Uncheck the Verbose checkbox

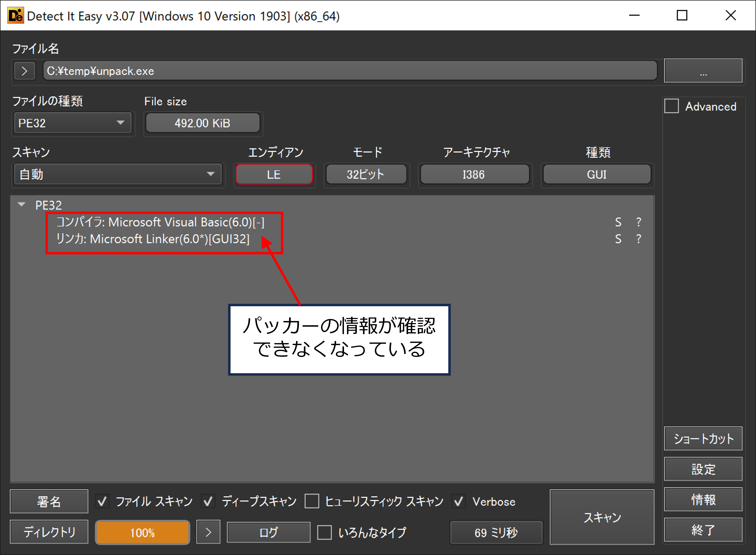tap(459, 501)
